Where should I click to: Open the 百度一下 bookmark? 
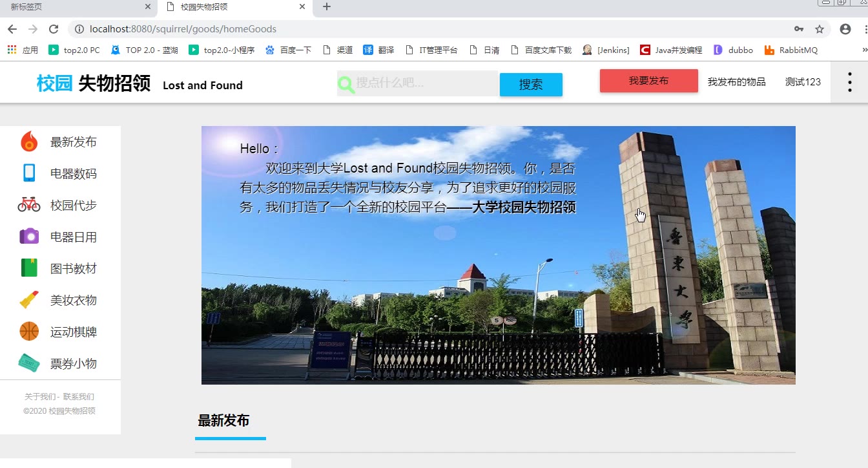(288, 50)
